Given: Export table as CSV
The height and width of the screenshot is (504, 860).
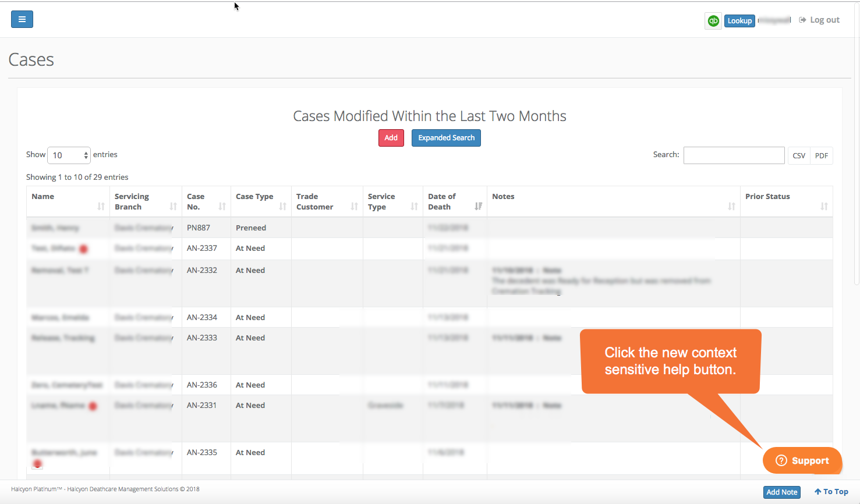Looking at the screenshot, I should click(799, 155).
